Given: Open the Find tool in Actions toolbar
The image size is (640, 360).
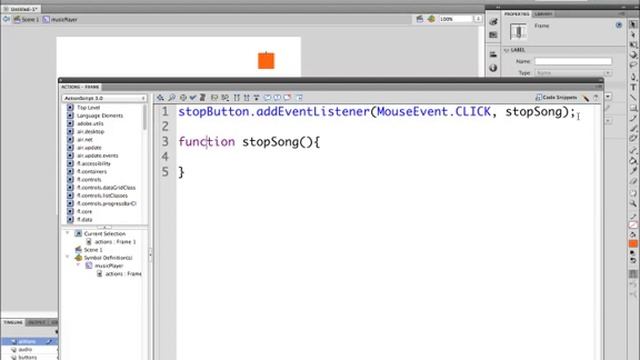Looking at the screenshot, I should tap(172, 98).
